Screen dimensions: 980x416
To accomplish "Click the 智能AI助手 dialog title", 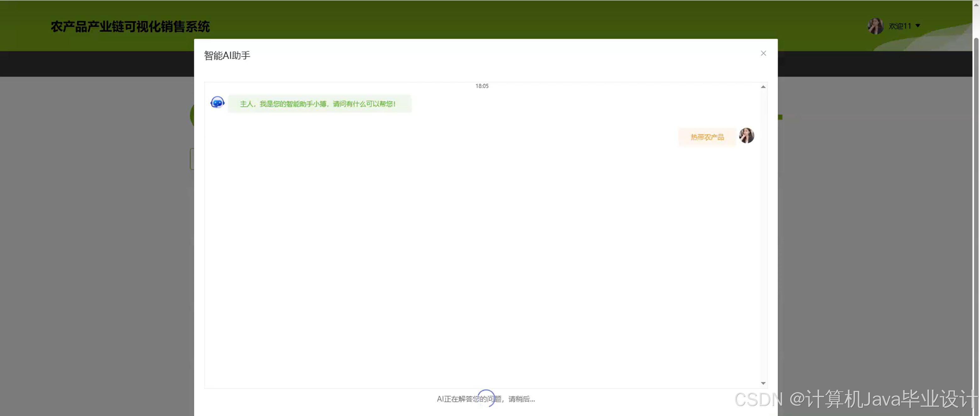I will (227, 56).
